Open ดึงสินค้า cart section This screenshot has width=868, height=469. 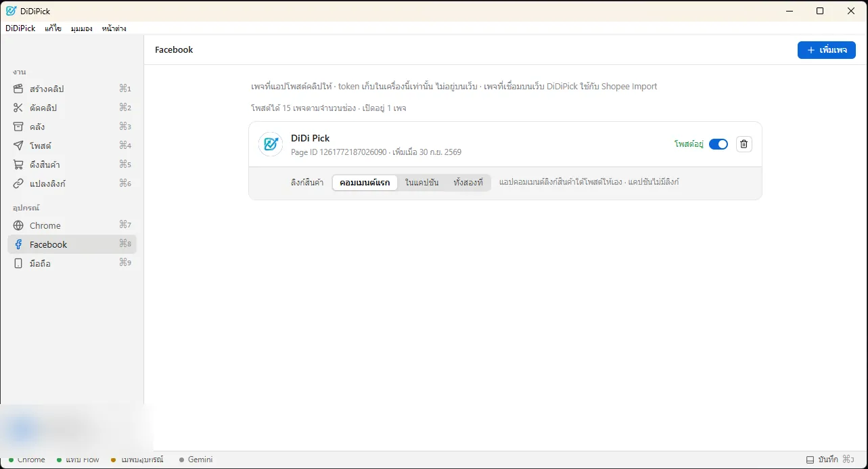(x=72, y=164)
